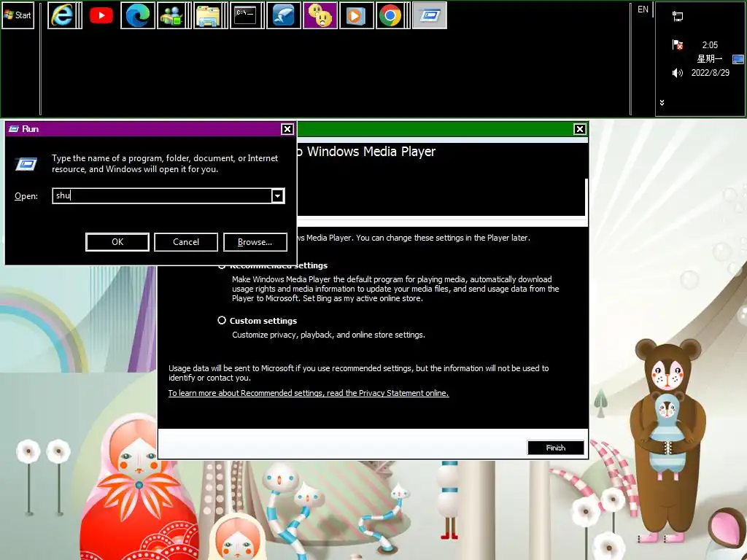The image size is (747, 560).
Task: Click the weekday text 星期一 in tray
Action: 709,59
